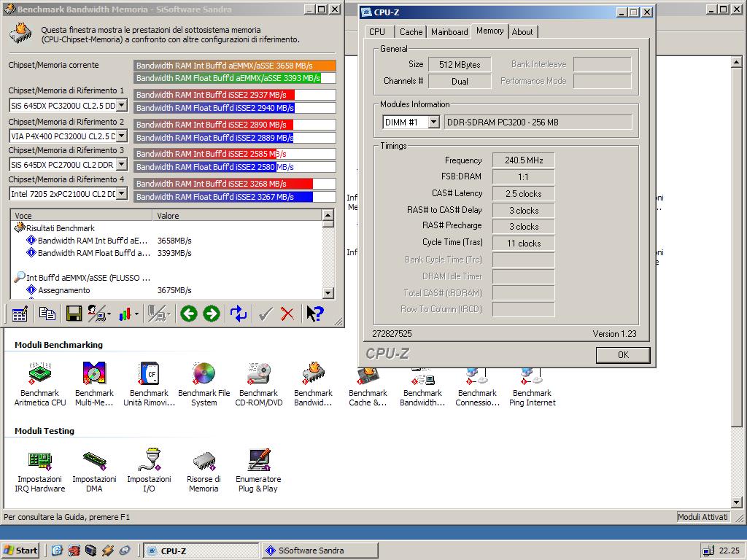
Task: Open the Benchmark Multi-Media module
Action: click(94, 384)
